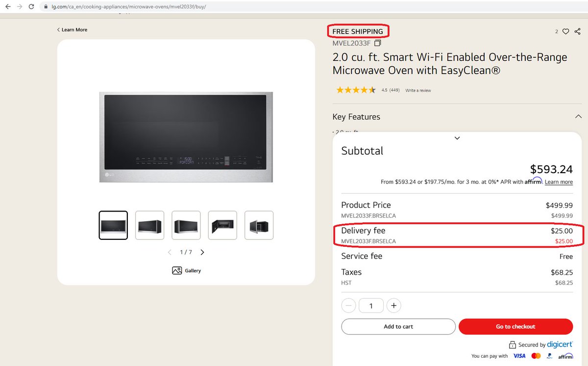Decrease quantity with the minus button
Screen dimensions: 588x366
[348, 306]
